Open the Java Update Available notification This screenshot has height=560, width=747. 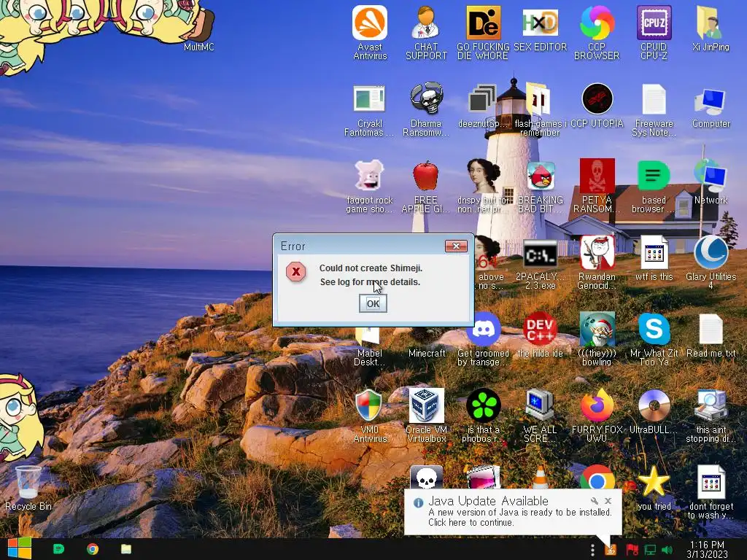click(513, 511)
